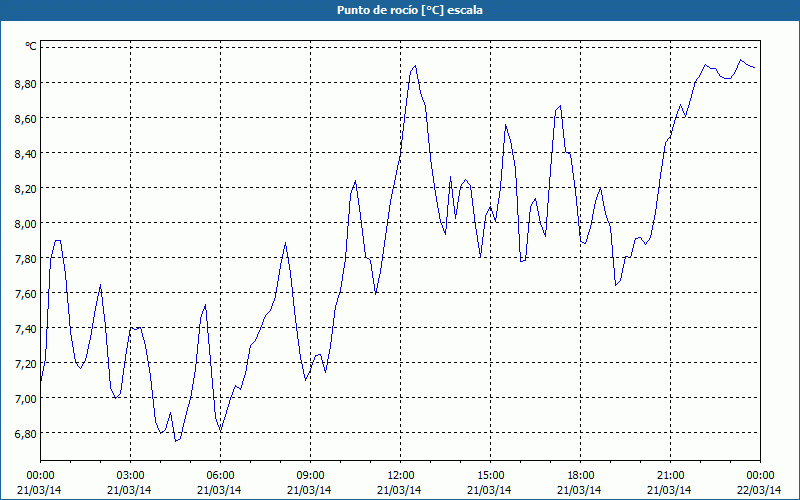Click the °C unit label on the y-axis

click(31, 46)
